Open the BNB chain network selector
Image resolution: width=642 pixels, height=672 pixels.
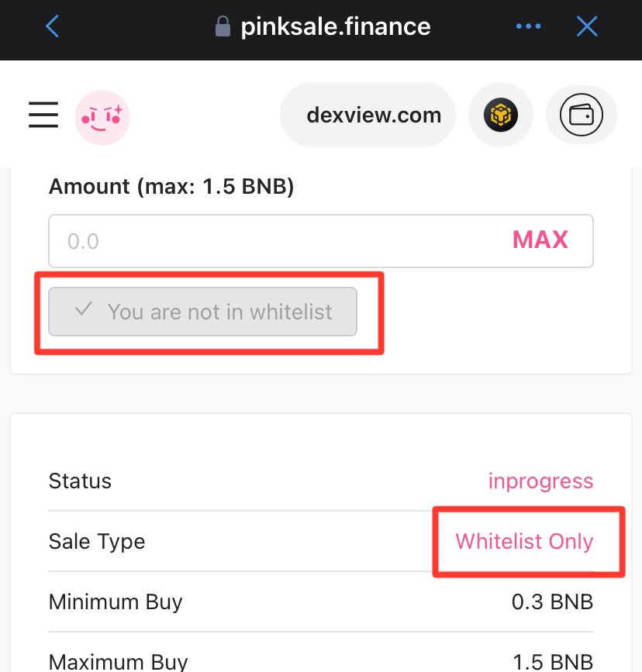coord(500,115)
